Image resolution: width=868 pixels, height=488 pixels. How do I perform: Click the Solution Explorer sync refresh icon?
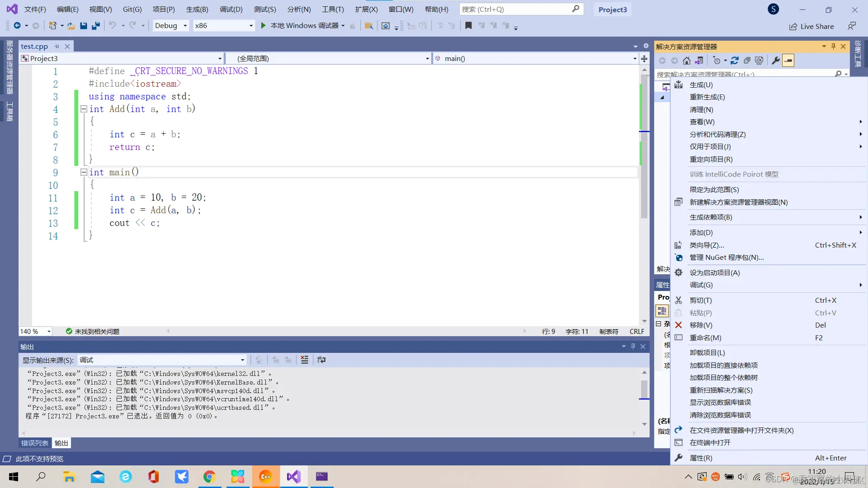pyautogui.click(x=735, y=61)
